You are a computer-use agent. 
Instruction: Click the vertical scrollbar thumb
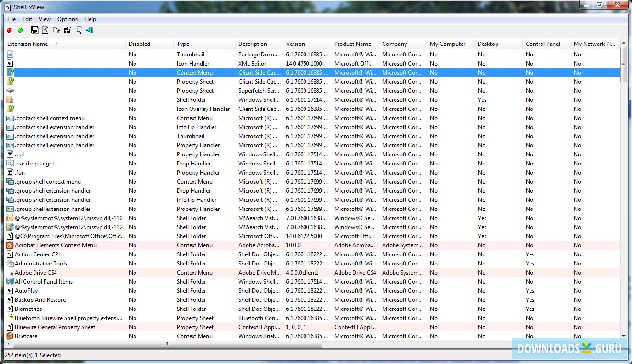click(x=623, y=64)
